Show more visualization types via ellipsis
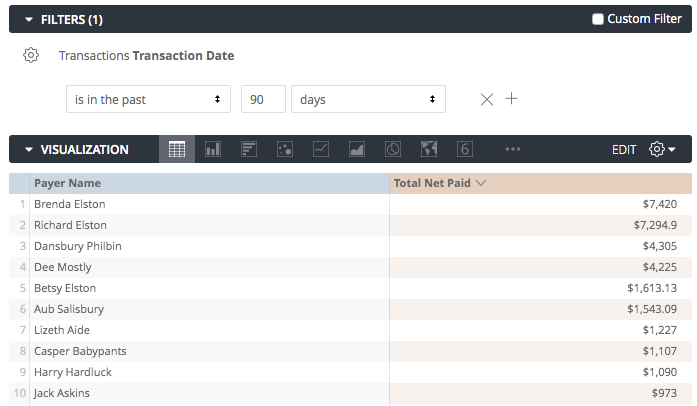The image size is (697, 406). click(513, 149)
